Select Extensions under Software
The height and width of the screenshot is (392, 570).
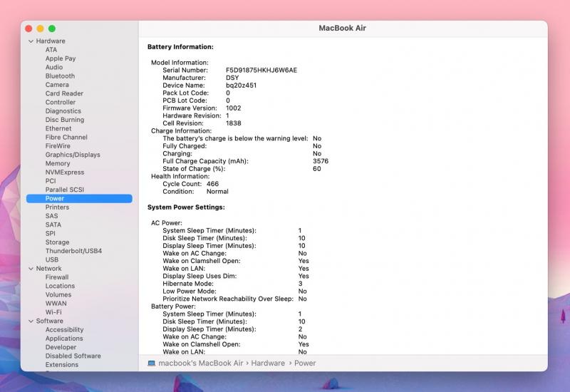62,365
